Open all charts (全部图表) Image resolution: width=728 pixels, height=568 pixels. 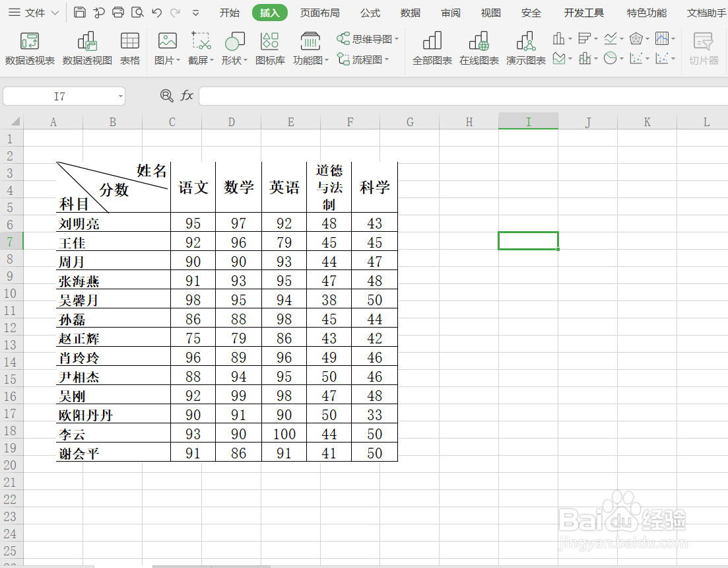coord(432,48)
